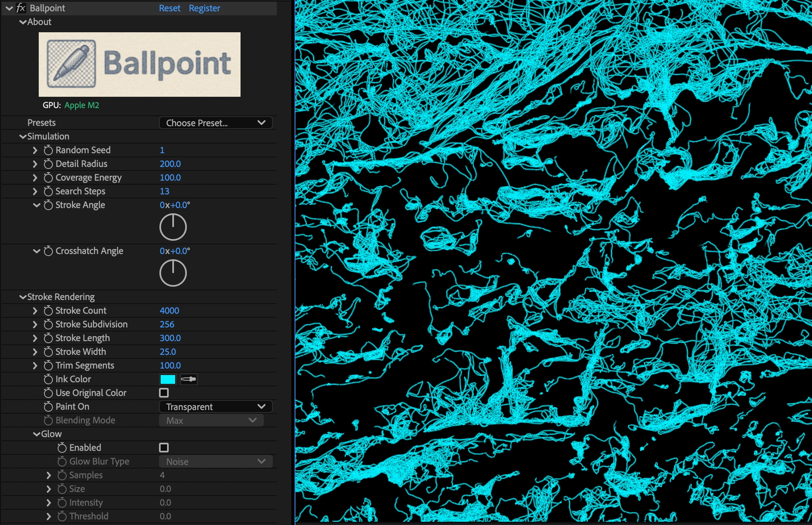Toggle the Detail Radius stopwatch
Viewport: 812px width, 525px height.
(48, 164)
